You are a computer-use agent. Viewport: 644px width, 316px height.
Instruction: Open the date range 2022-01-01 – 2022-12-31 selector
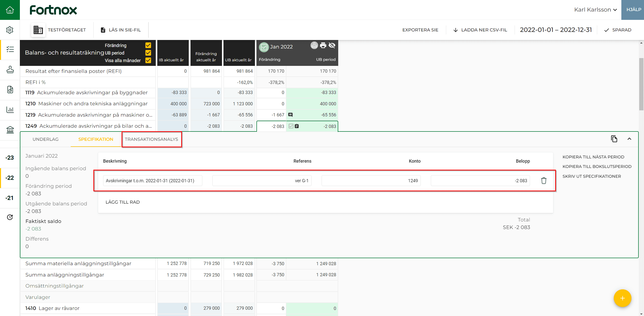556,30
